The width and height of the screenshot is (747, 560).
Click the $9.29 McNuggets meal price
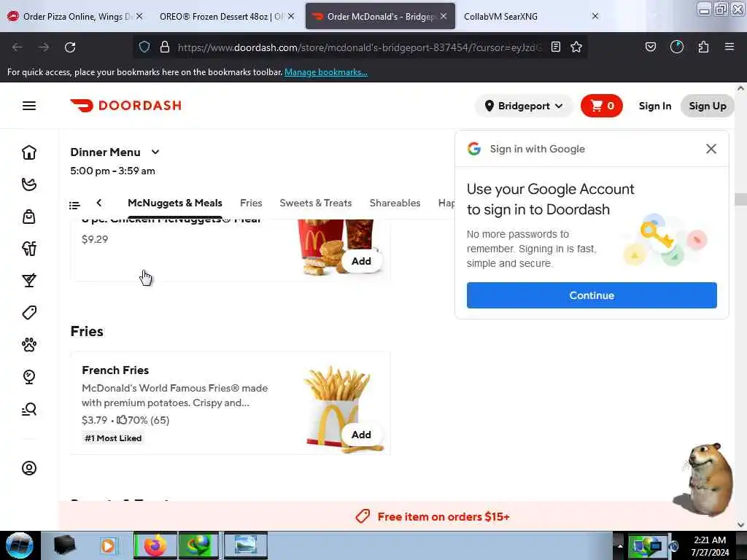95,239
